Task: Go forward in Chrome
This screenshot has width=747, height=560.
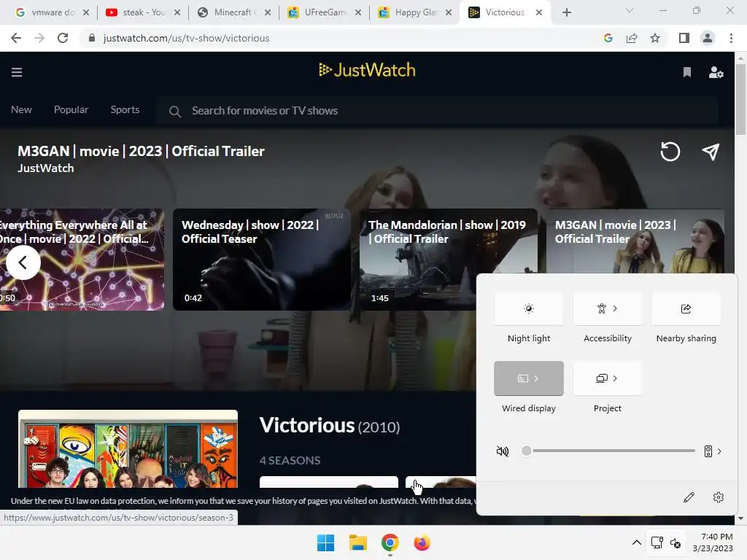Action: (x=39, y=38)
